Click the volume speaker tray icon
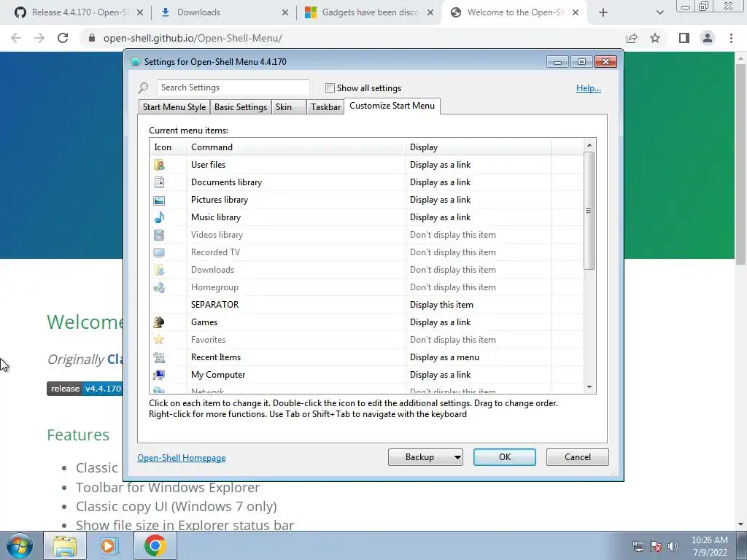This screenshot has width=747, height=560. [x=673, y=546]
